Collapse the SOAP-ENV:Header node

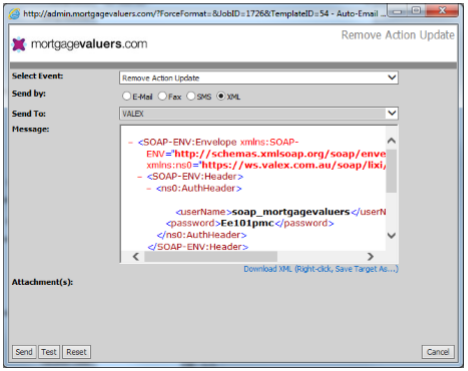(x=140, y=177)
